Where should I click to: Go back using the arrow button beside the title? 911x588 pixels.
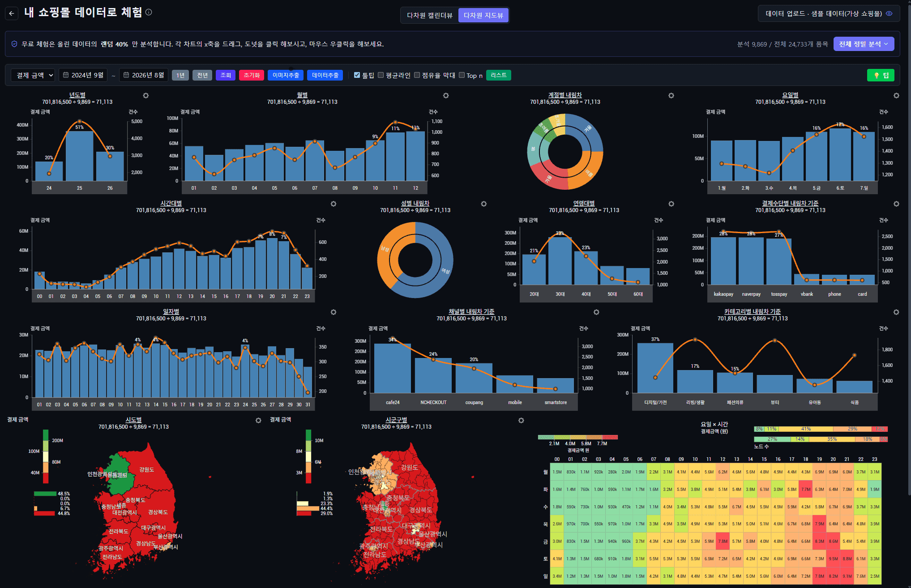tap(12, 13)
